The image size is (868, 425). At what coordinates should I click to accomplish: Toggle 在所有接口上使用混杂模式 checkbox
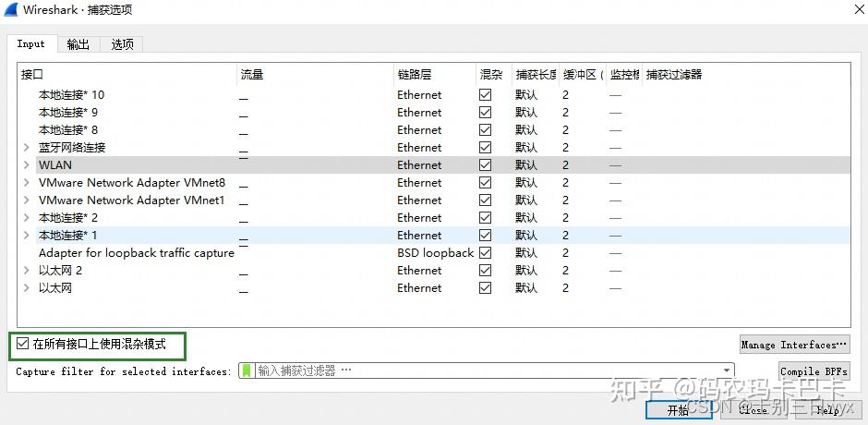[23, 345]
